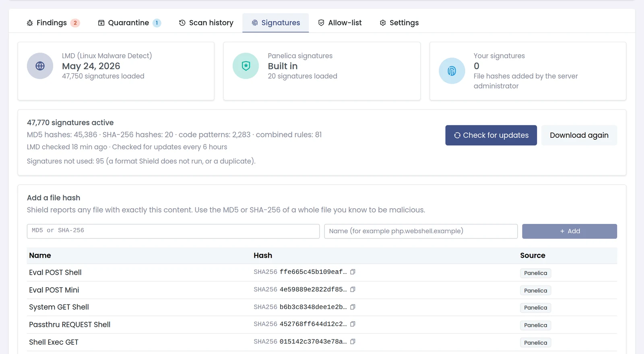Select the Eval POST Mini row name
The image size is (644, 354).
[x=54, y=290]
